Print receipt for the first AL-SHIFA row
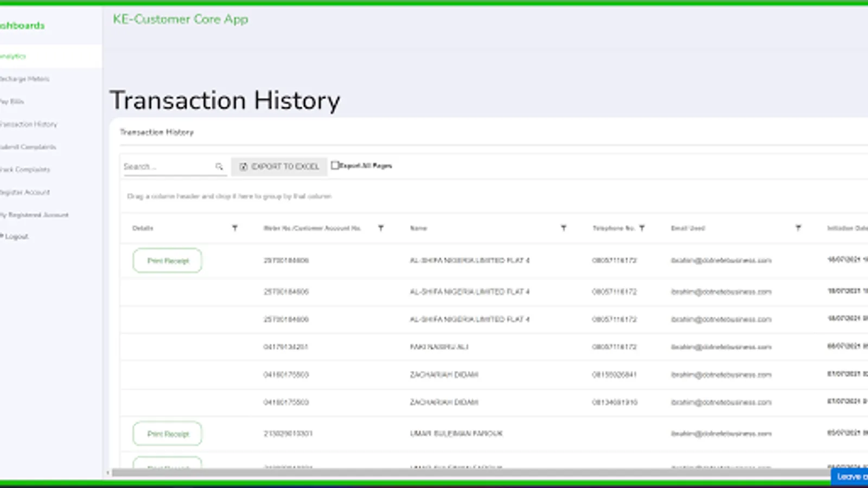The image size is (868, 488). coord(168,261)
